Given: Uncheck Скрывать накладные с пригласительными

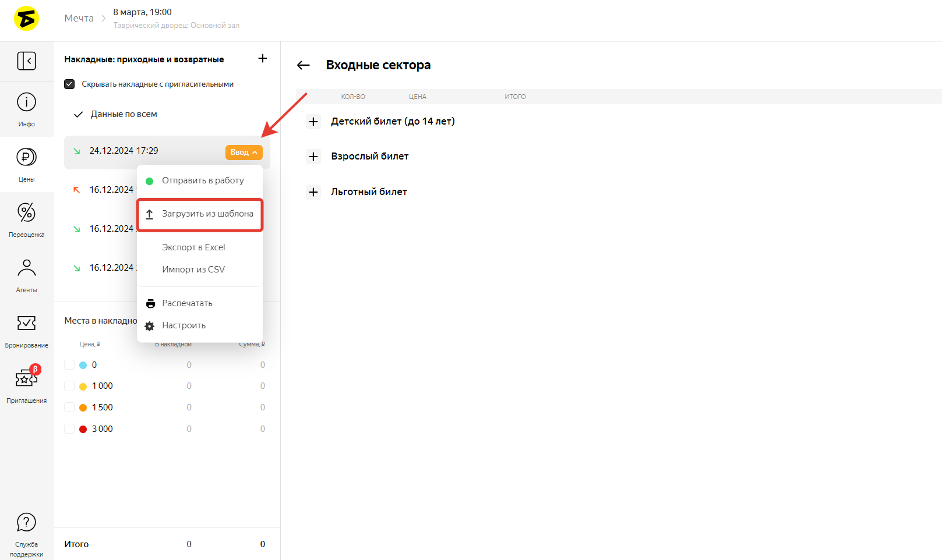Looking at the screenshot, I should [69, 84].
